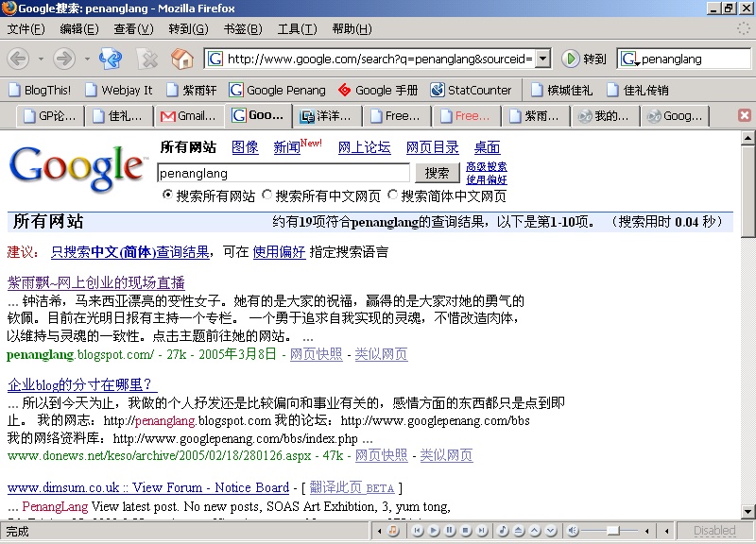Open the search engine selector icon

tap(629, 59)
